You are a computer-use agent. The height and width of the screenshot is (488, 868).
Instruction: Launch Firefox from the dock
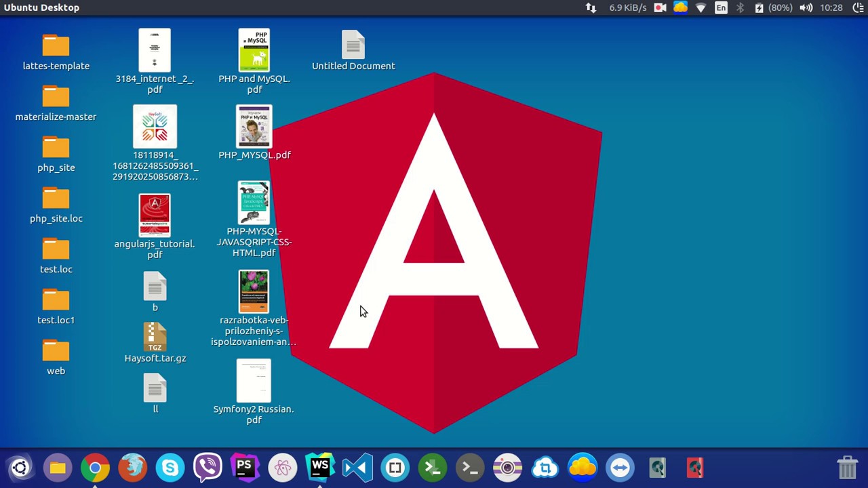pyautogui.click(x=132, y=468)
